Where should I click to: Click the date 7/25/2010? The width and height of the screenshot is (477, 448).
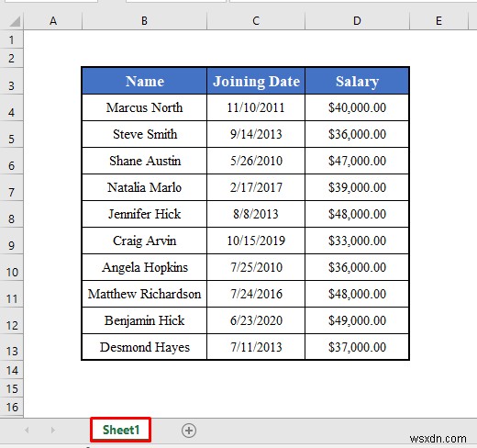pos(256,267)
